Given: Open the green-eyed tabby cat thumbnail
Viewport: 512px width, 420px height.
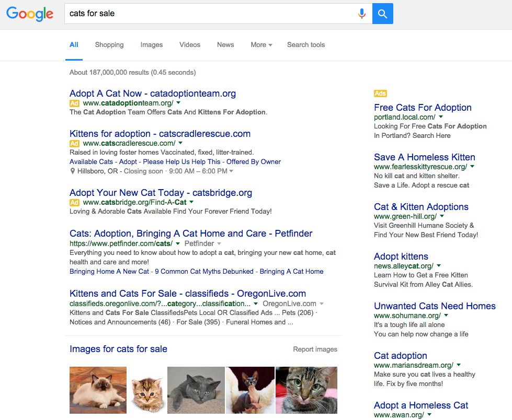Looking at the screenshot, I should tap(306, 390).
